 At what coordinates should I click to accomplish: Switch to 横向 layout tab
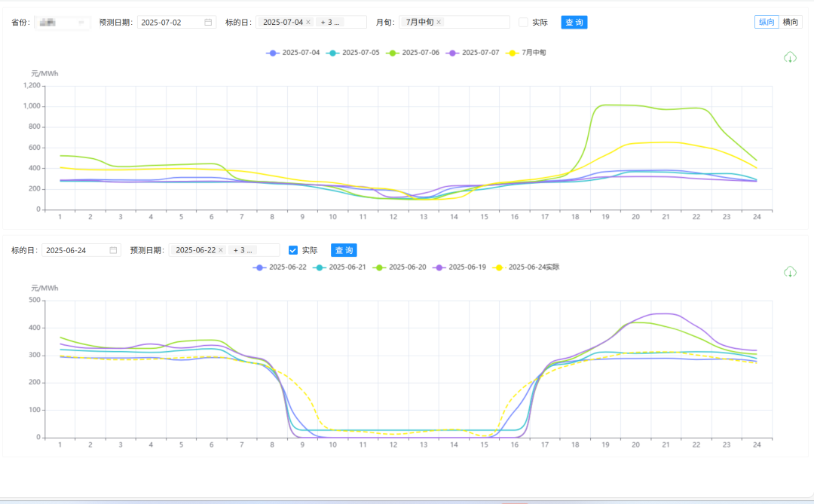790,22
